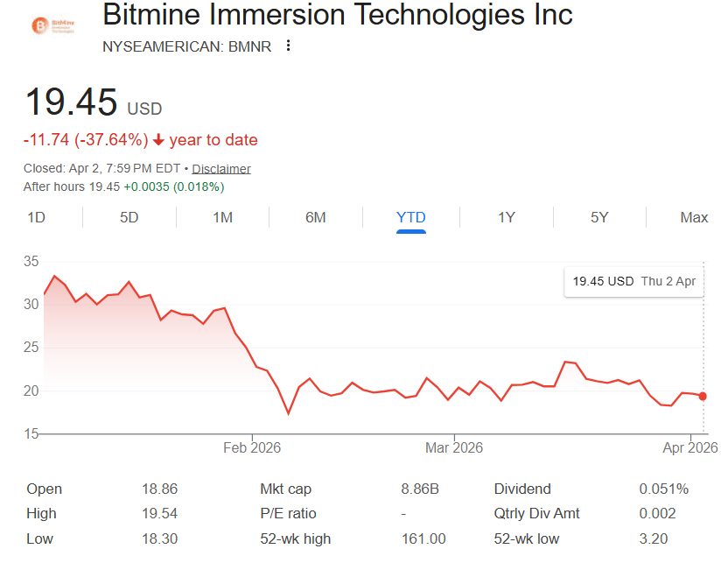View the 6M performance tab
The image size is (728, 563).
316,217
